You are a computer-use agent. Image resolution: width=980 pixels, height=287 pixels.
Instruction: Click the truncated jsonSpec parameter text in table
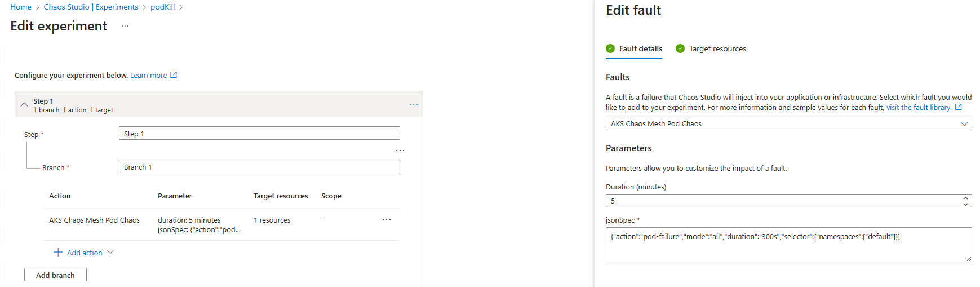[199, 229]
